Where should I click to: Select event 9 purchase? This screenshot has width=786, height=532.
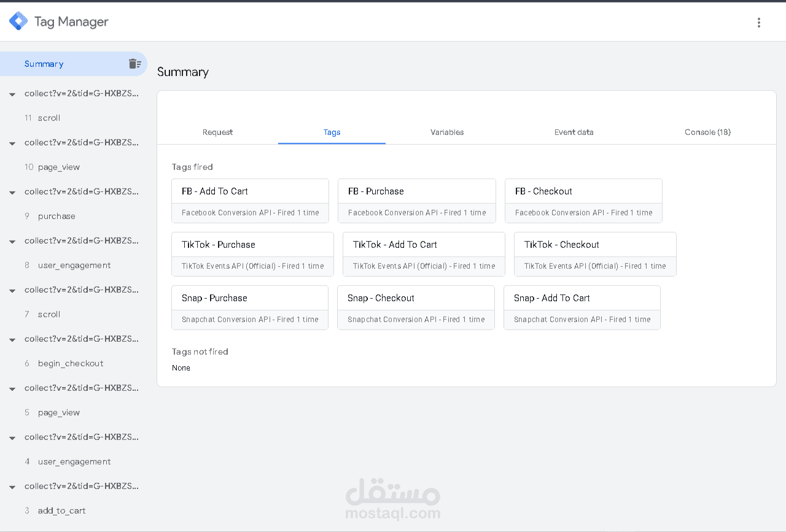pyautogui.click(x=74, y=216)
